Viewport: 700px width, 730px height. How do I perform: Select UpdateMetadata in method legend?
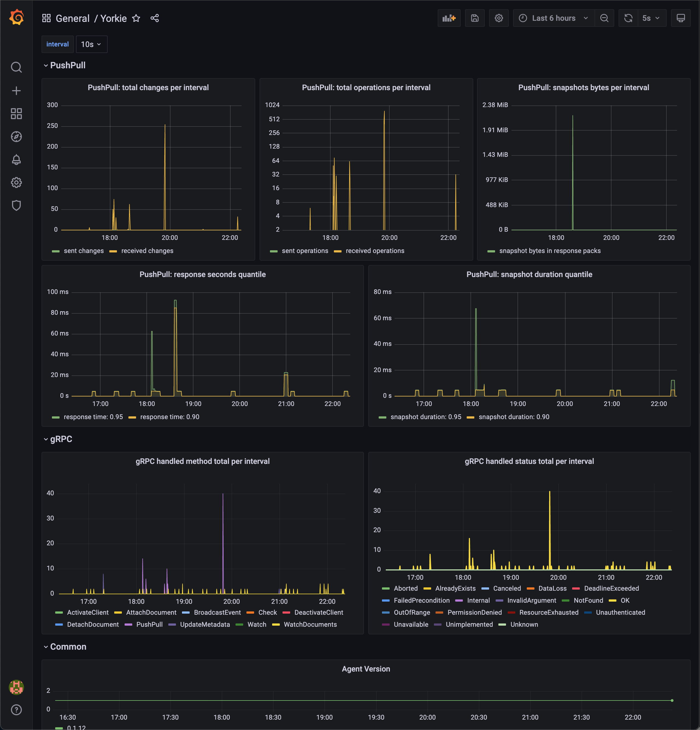(x=205, y=625)
